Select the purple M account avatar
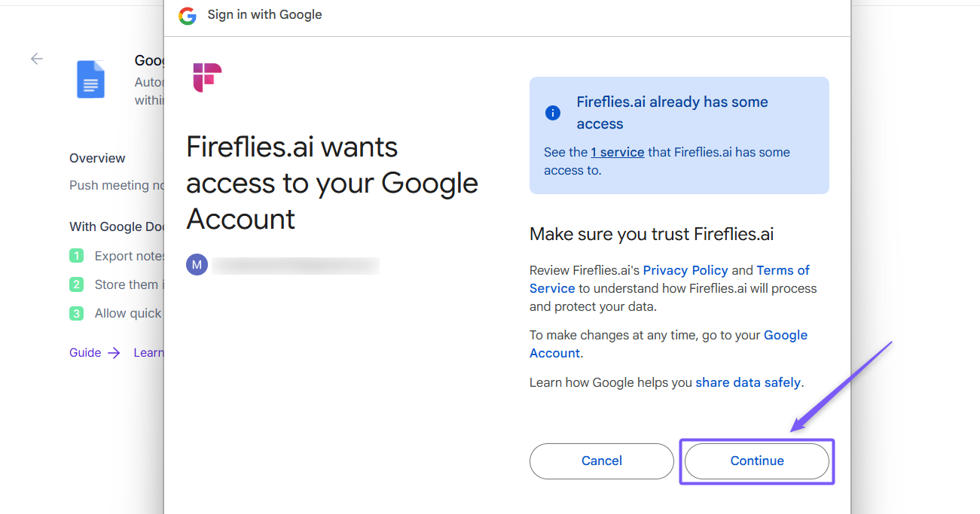980x514 pixels. pyautogui.click(x=197, y=264)
